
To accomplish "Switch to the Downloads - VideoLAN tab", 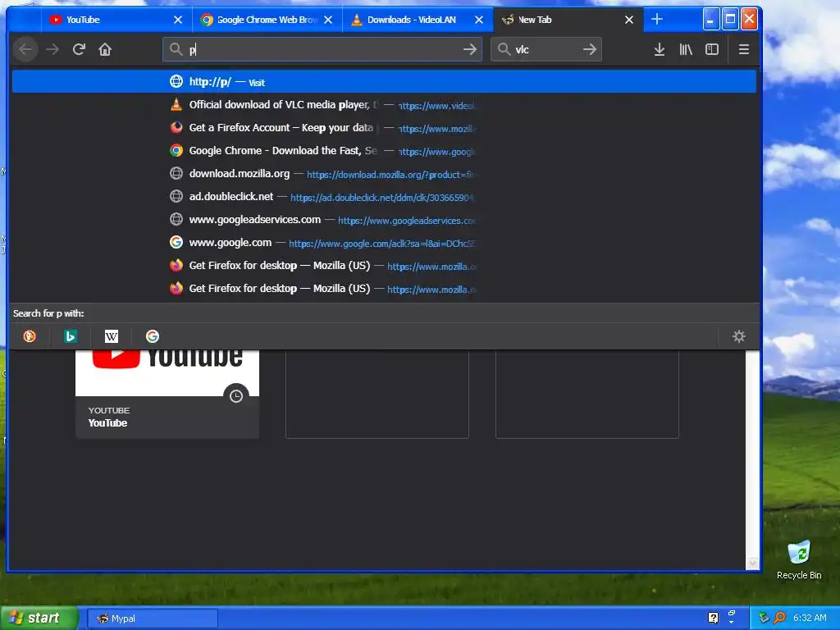I will coord(418,20).
